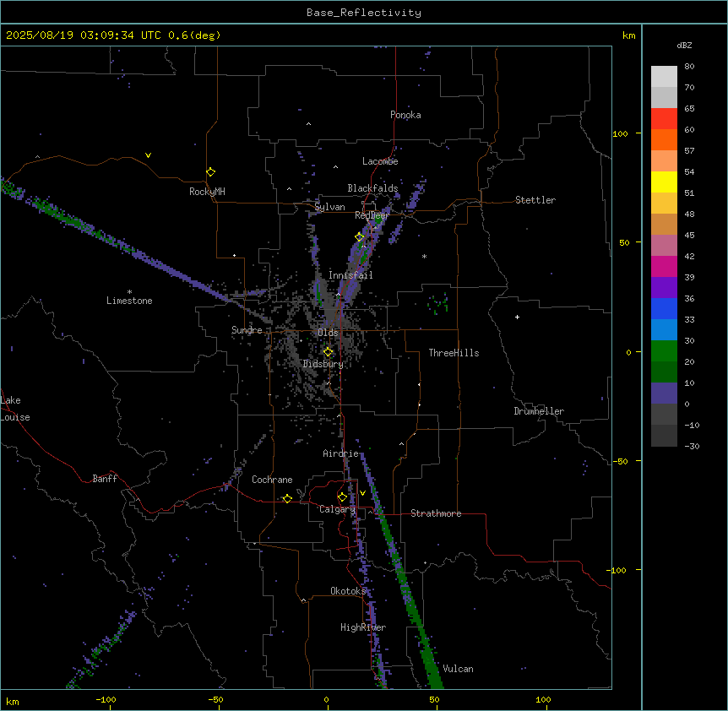Click the yellow V marker east of Calgary
The image size is (728, 711).
click(362, 493)
